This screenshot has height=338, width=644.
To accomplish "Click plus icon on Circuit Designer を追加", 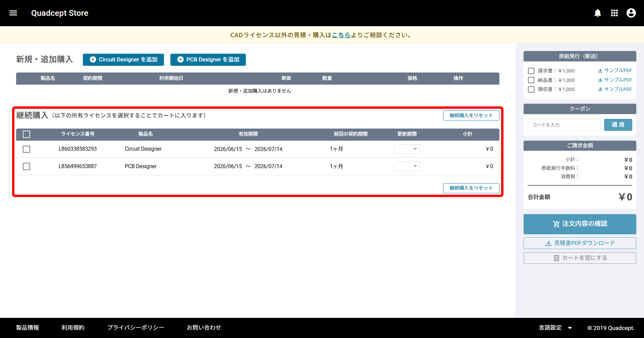I will click(x=93, y=59).
